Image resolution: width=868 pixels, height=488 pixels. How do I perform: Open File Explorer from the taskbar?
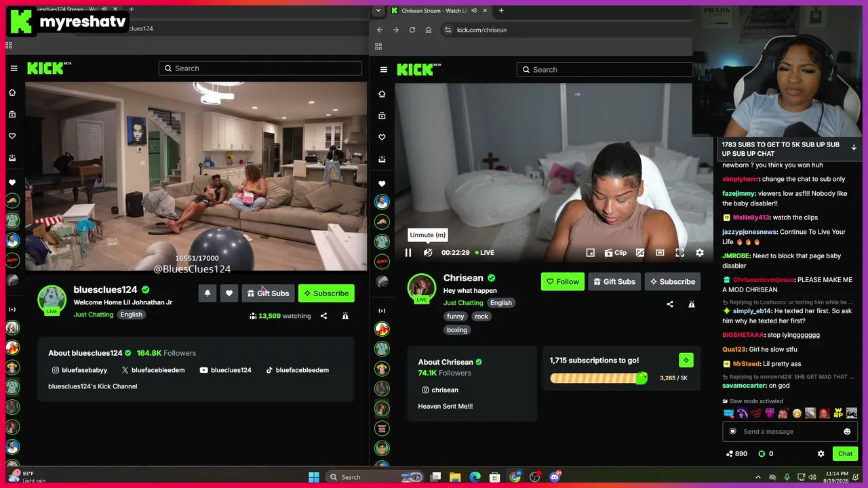pyautogui.click(x=455, y=477)
